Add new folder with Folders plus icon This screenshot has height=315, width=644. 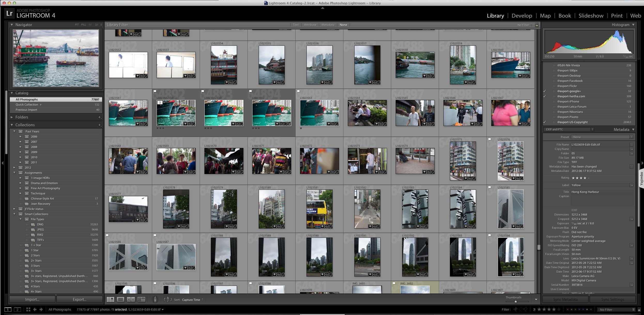99,117
